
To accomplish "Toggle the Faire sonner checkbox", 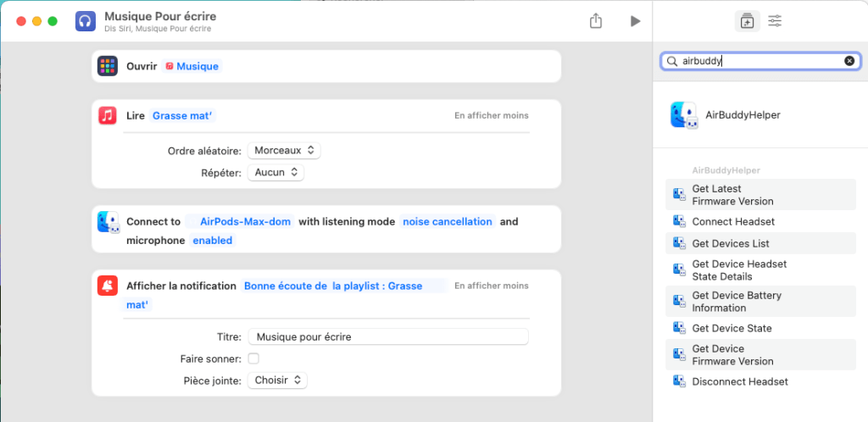I will tap(253, 358).
